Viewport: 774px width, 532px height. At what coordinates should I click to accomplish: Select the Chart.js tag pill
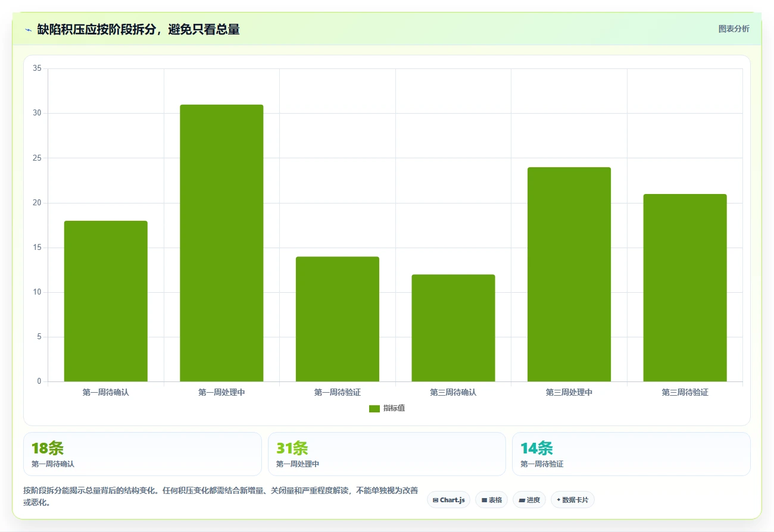[x=448, y=500]
